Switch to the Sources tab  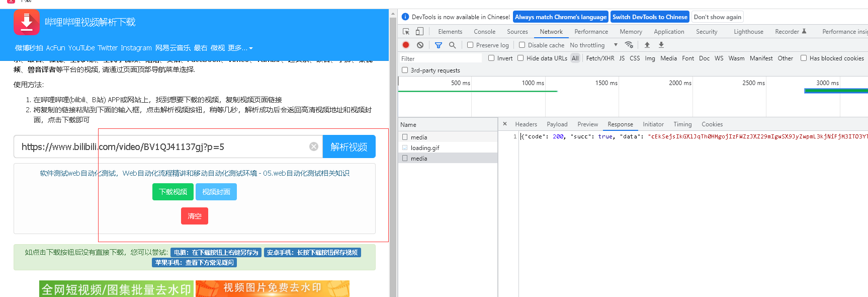tap(517, 31)
